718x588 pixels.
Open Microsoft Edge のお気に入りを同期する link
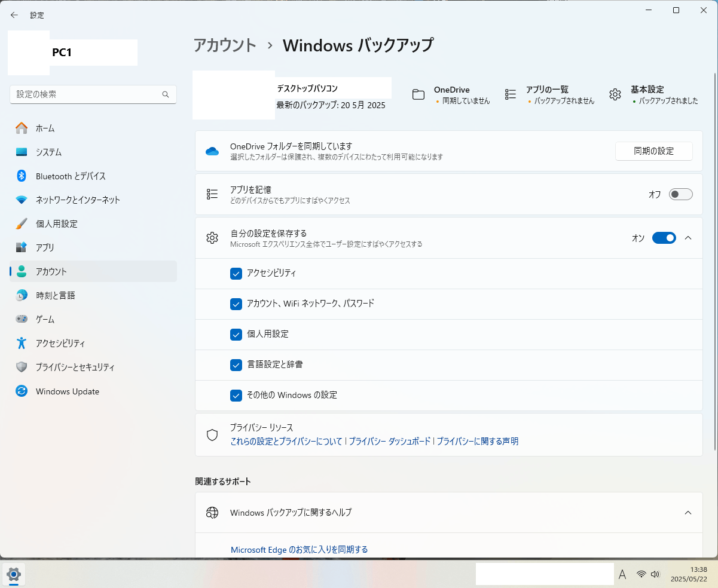point(300,549)
